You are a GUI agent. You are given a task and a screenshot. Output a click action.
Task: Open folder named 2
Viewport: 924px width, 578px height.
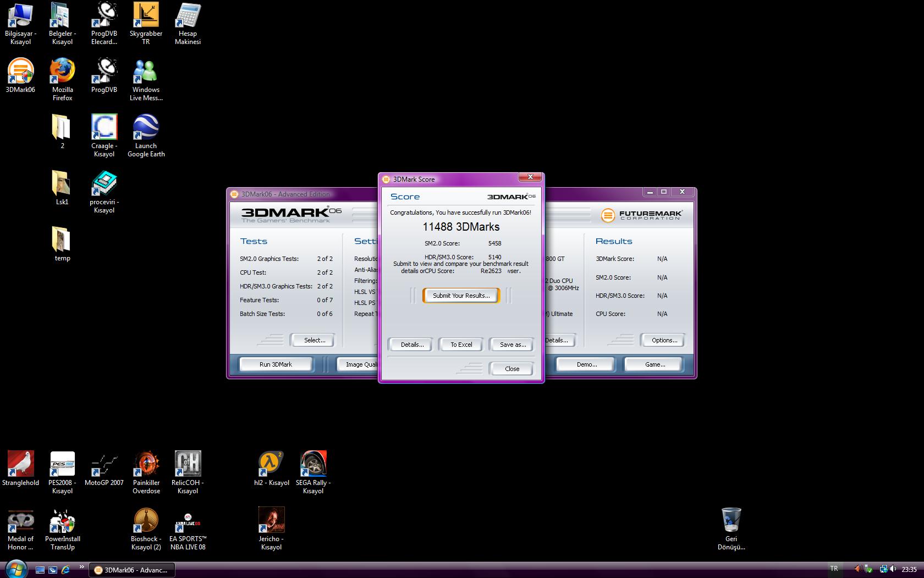point(61,131)
